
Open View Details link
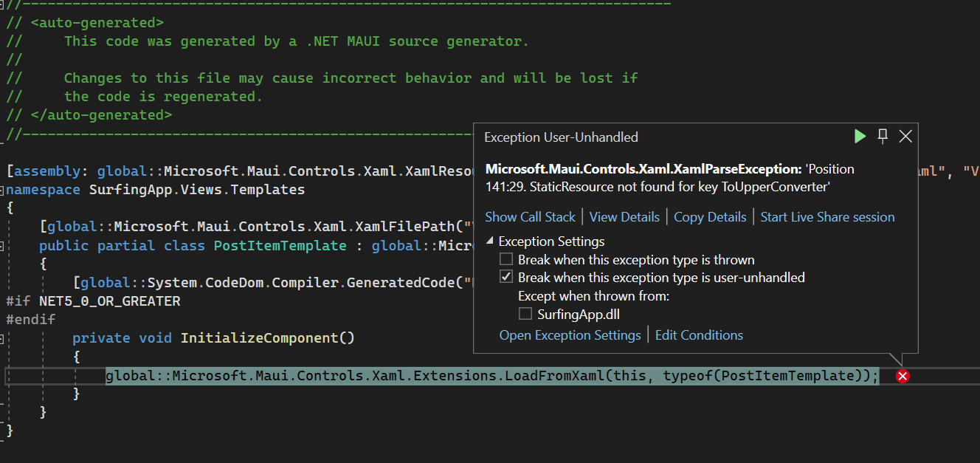click(624, 217)
